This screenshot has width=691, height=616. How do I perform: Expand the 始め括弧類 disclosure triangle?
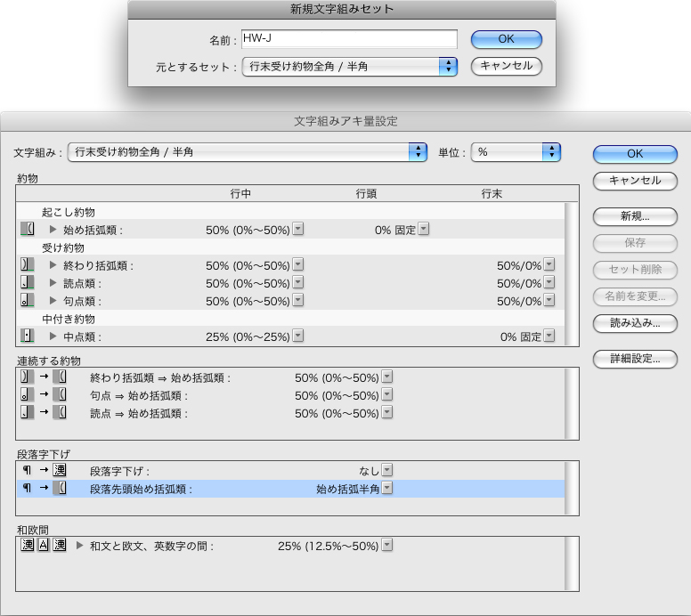tap(53, 229)
